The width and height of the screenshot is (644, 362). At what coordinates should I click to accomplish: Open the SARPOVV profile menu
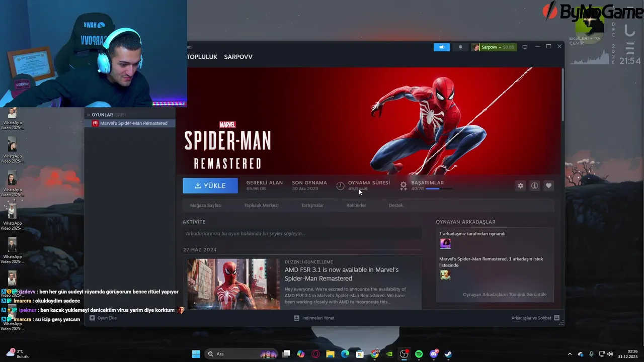tap(238, 57)
